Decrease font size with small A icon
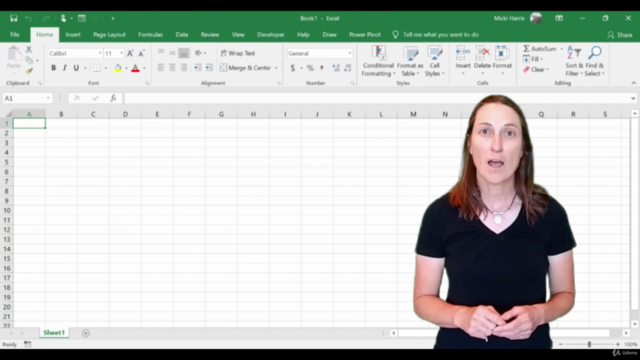The height and width of the screenshot is (360, 640). click(141, 53)
